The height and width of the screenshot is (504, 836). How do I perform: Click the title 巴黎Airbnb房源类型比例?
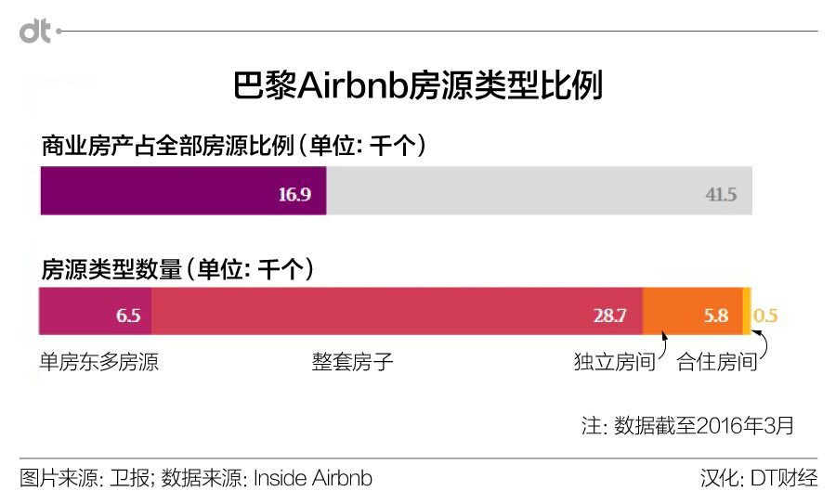[x=418, y=87]
